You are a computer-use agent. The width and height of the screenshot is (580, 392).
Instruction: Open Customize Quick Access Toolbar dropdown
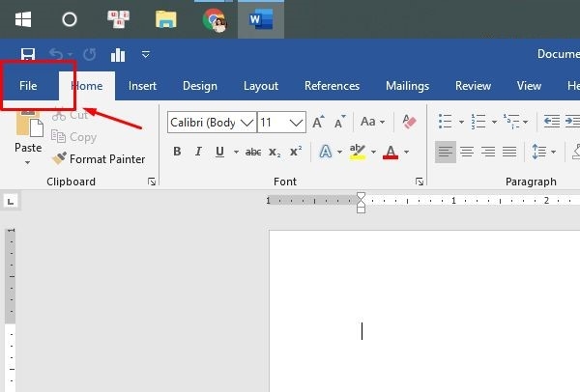(x=146, y=55)
